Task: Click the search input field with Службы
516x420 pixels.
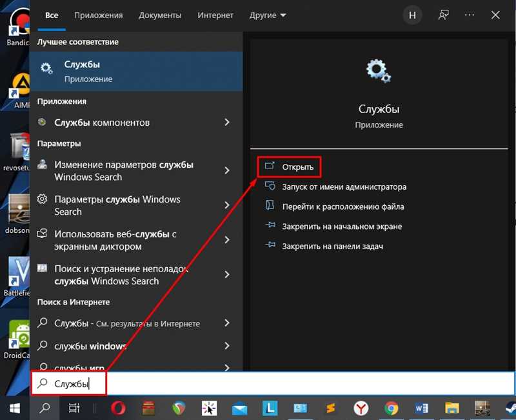Action: pyautogui.click(x=272, y=384)
